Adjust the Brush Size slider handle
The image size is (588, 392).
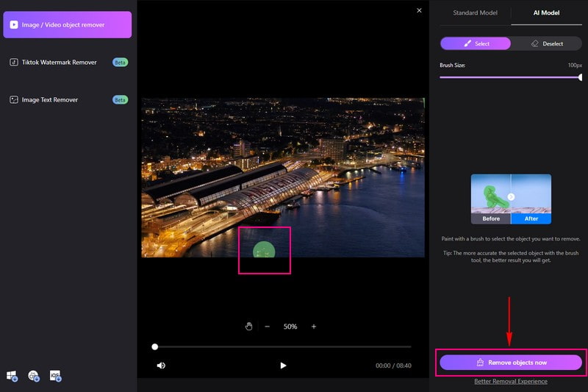580,77
